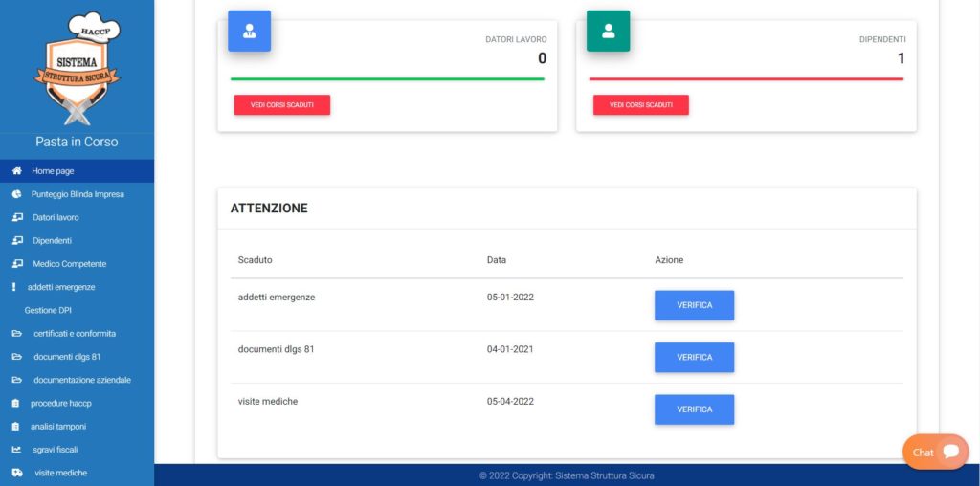Click the folder icon for documenti dlgs 81
This screenshot has width=980, height=486.
[17, 357]
